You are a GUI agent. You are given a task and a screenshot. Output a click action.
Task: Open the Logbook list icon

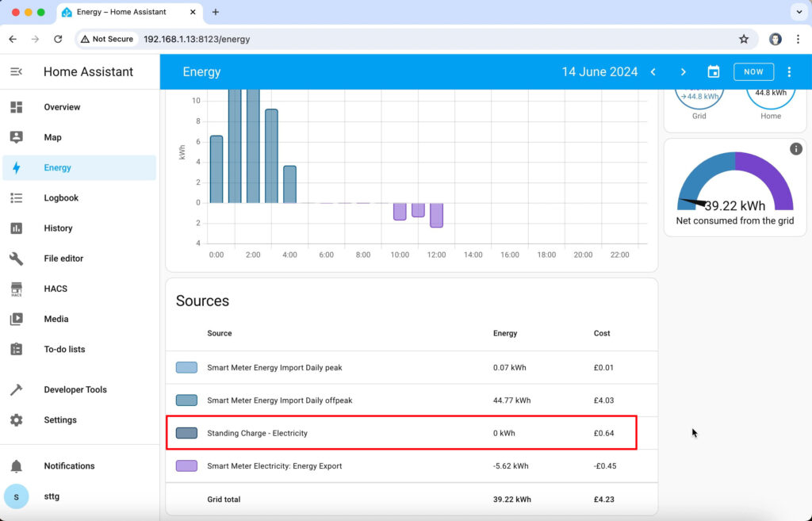[16, 197]
